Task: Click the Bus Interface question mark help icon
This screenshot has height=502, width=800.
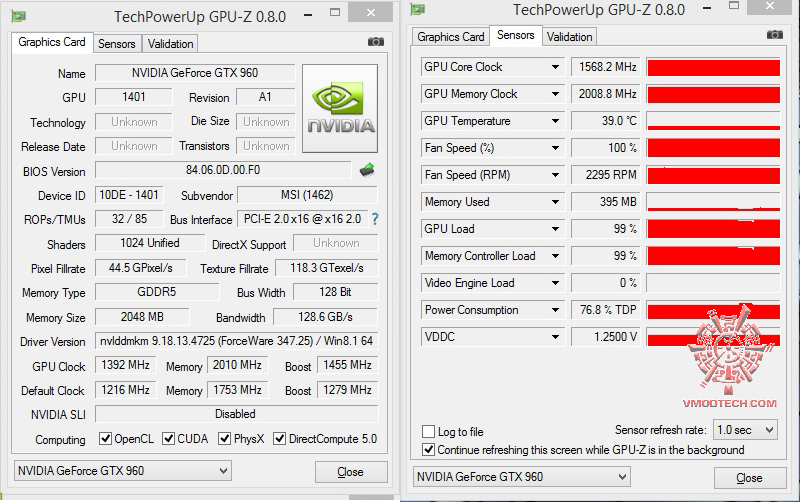Action: click(x=375, y=219)
